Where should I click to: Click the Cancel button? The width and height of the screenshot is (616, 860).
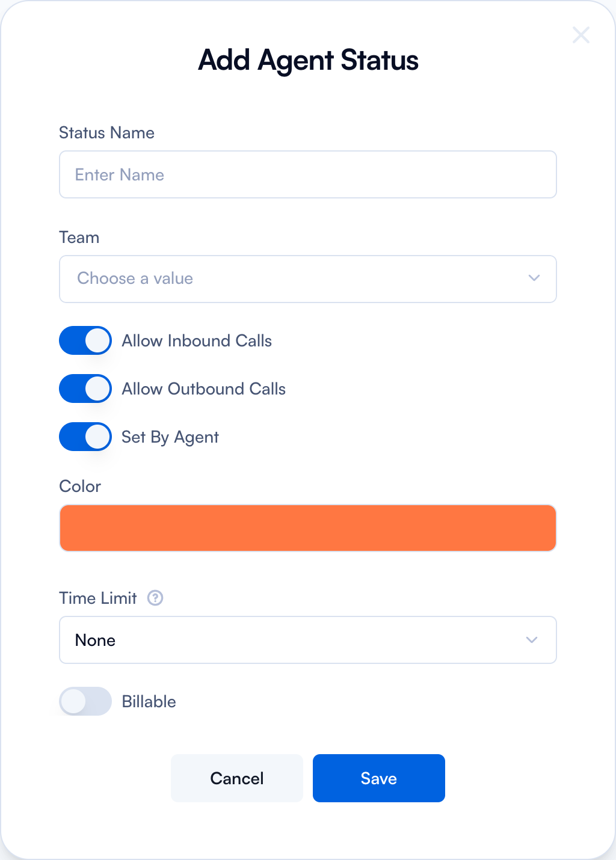click(x=236, y=778)
